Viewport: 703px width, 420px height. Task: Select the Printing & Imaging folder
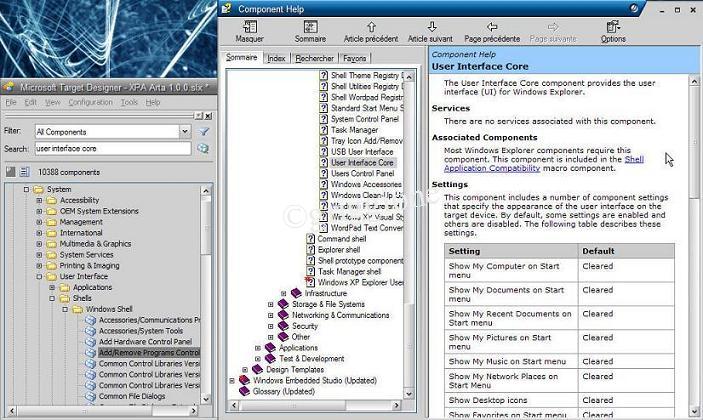click(90, 266)
